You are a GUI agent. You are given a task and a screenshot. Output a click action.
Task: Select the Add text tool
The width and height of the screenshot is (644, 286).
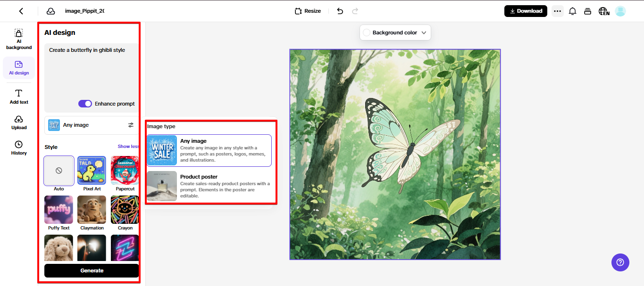(18, 97)
